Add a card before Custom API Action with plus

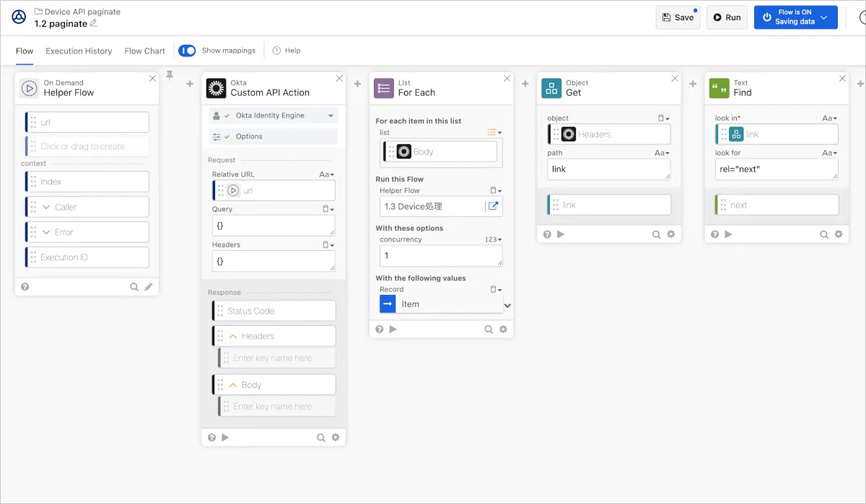coord(190,84)
